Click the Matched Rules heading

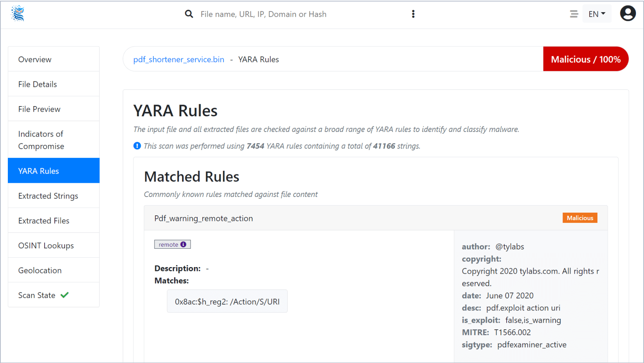(x=192, y=177)
